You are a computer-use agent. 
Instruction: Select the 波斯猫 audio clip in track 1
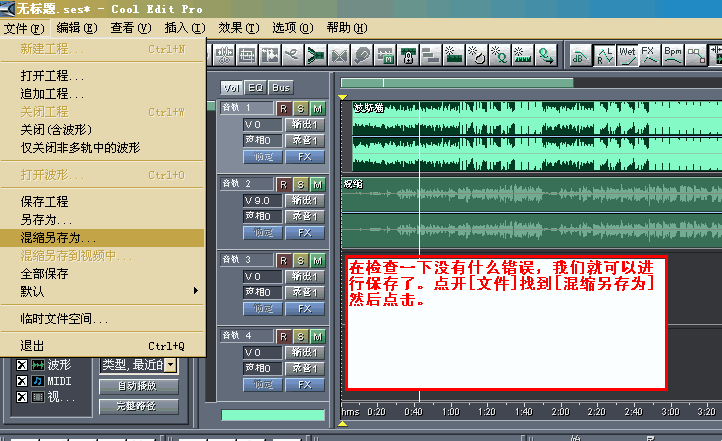point(537,136)
